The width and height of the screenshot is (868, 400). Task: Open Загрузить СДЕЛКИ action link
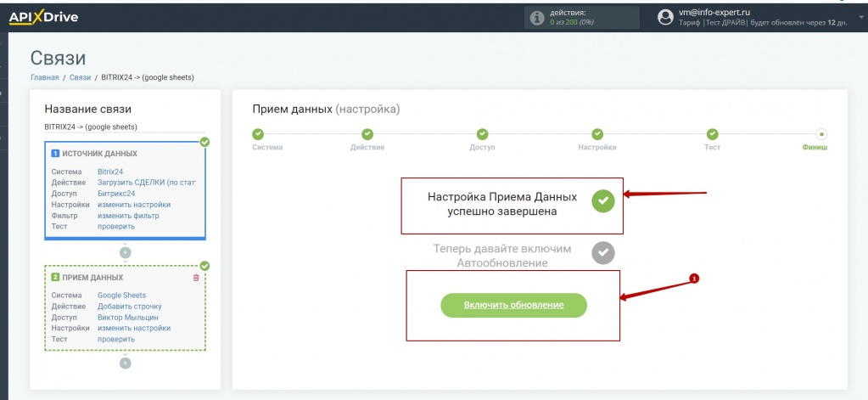147,183
